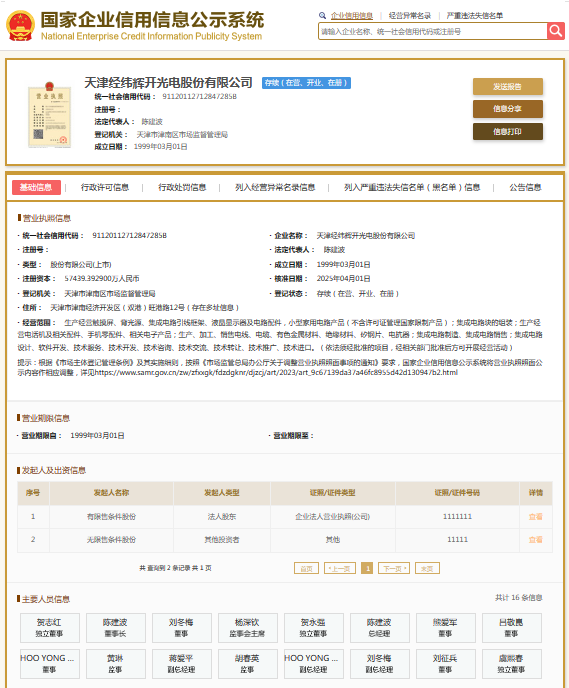The width and height of the screenshot is (569, 688).
Task: Focus the enterprise name search field
Action: (x=432, y=31)
